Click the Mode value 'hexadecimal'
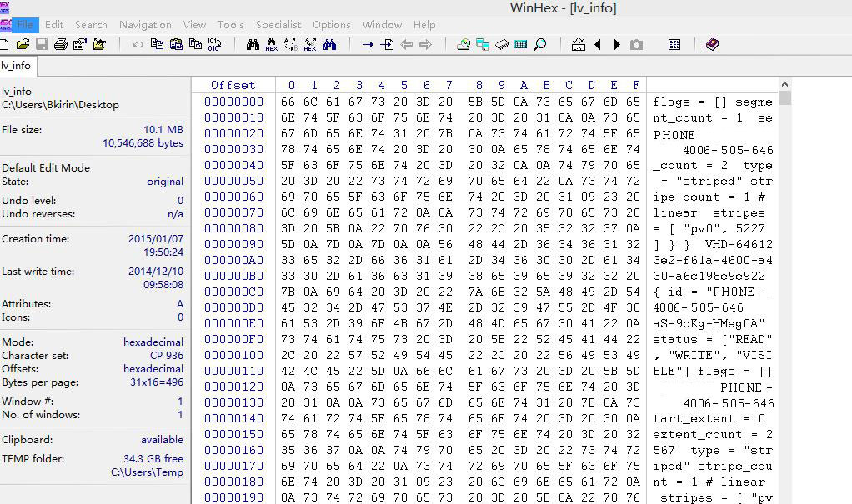The width and height of the screenshot is (852, 504). click(153, 342)
